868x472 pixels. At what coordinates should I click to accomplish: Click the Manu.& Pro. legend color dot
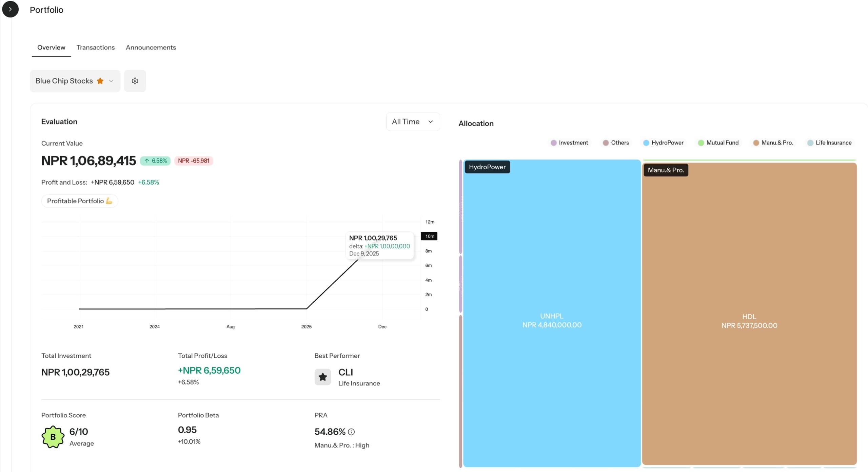coord(756,143)
